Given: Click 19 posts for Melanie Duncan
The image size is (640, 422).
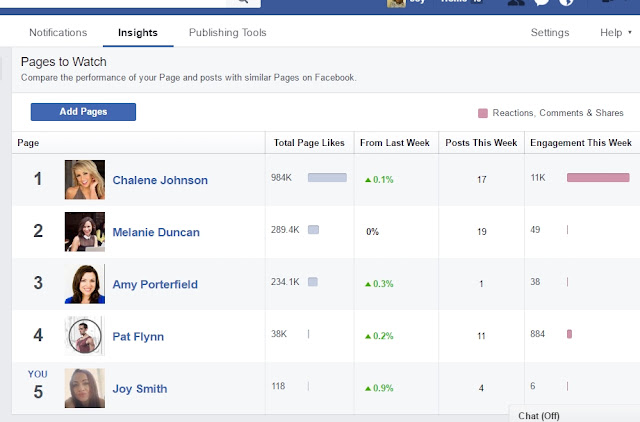Looking at the screenshot, I should coord(482,232).
